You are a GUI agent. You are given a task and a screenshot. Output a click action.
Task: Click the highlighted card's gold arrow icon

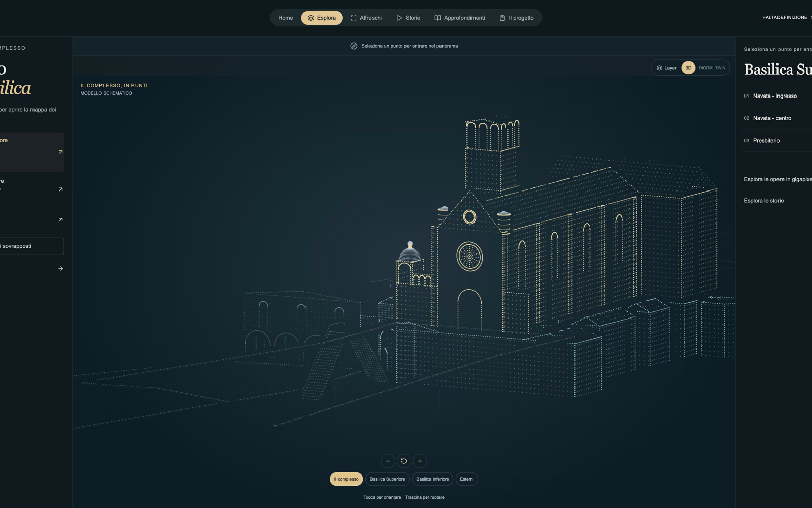pyautogui.click(x=60, y=152)
